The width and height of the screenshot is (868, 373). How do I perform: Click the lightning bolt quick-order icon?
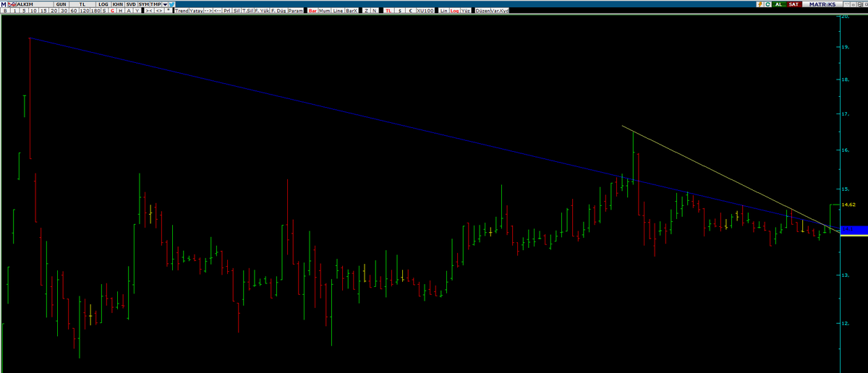760,4
